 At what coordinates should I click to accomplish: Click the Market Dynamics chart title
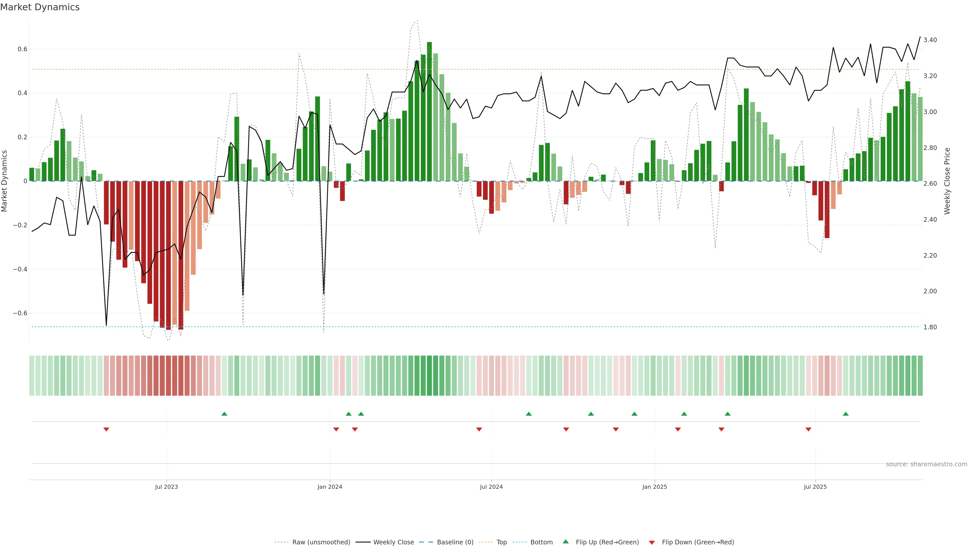[x=40, y=7]
